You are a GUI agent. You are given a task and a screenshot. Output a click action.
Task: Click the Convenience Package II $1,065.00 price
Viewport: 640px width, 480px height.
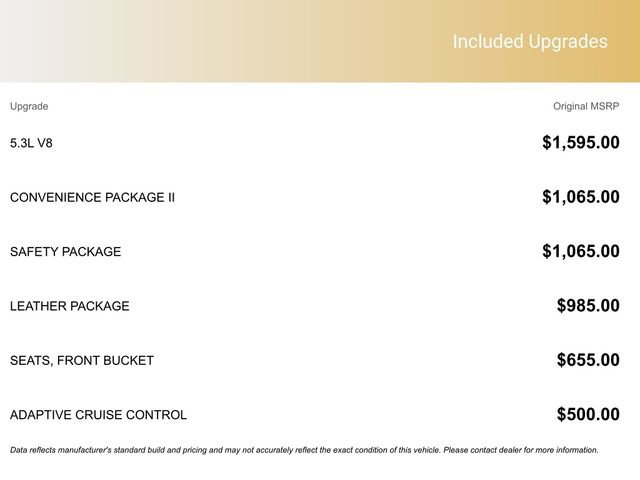tap(580, 197)
